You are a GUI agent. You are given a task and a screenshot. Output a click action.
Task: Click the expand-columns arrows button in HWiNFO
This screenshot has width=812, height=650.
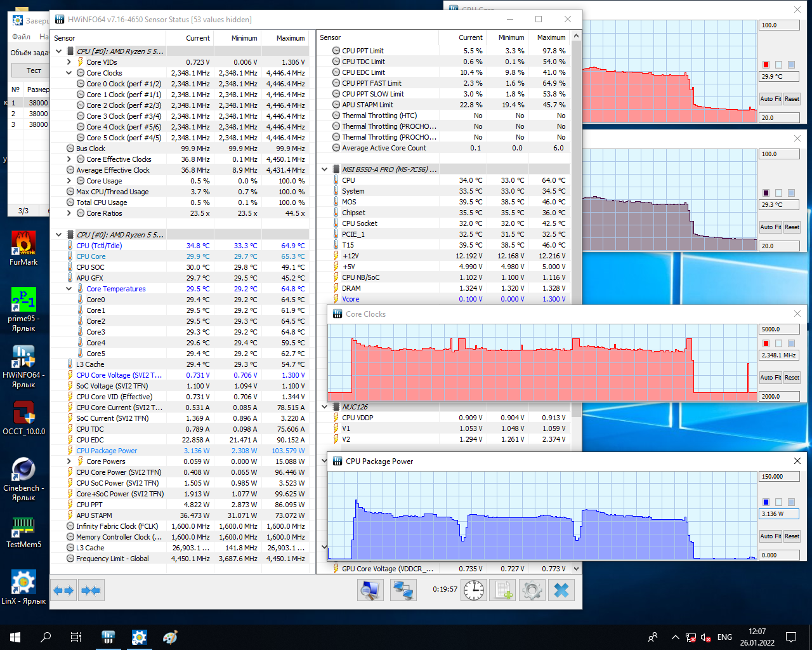(64, 590)
